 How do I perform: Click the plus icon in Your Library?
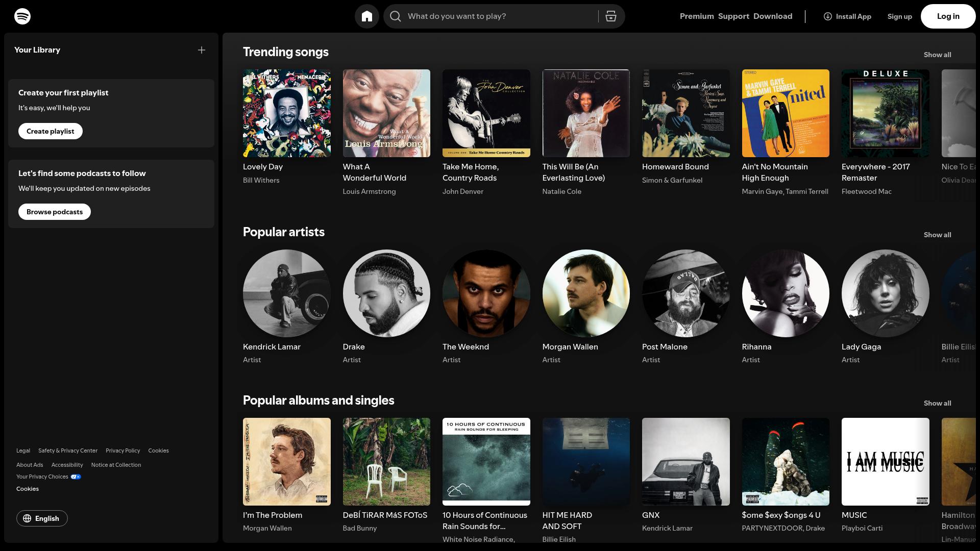(202, 50)
